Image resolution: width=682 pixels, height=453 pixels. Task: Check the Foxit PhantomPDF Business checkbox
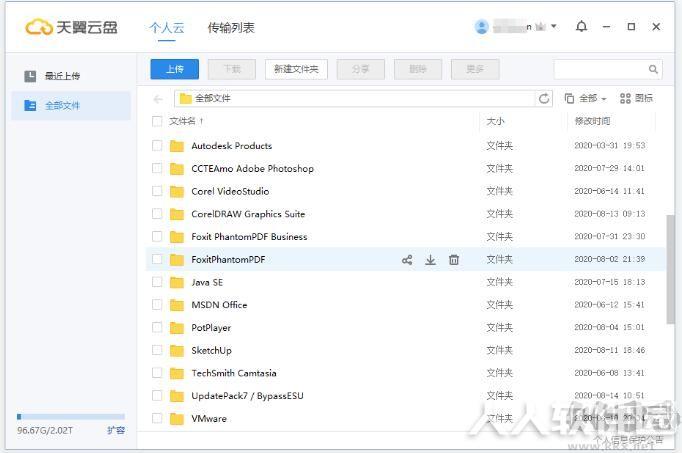[157, 236]
